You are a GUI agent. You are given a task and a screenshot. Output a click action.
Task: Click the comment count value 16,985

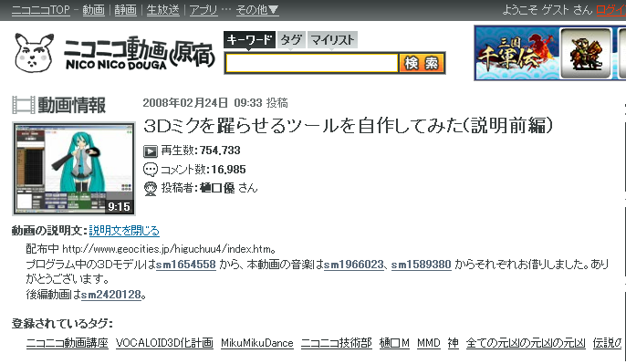coord(228,170)
